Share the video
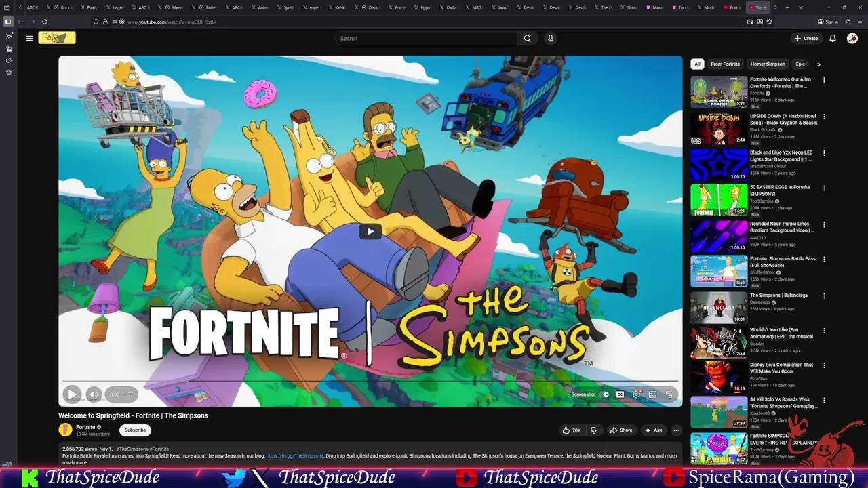868x488 pixels. coord(621,430)
